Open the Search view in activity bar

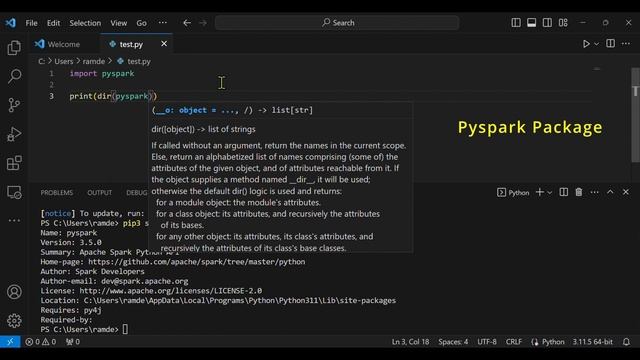[14, 76]
